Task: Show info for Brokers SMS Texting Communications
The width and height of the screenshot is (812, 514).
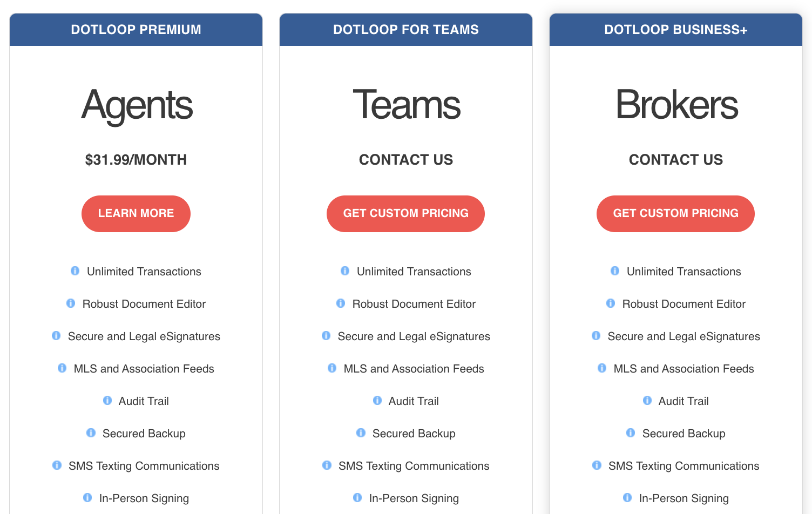Action: click(597, 465)
